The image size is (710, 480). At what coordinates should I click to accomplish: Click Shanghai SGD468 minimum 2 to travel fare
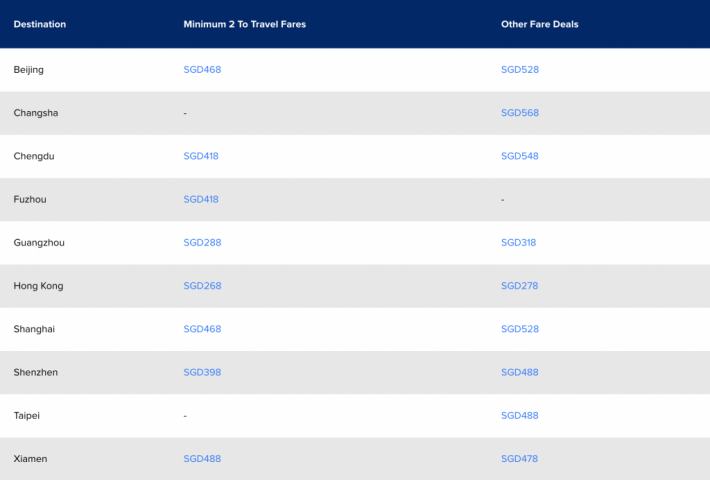(201, 329)
